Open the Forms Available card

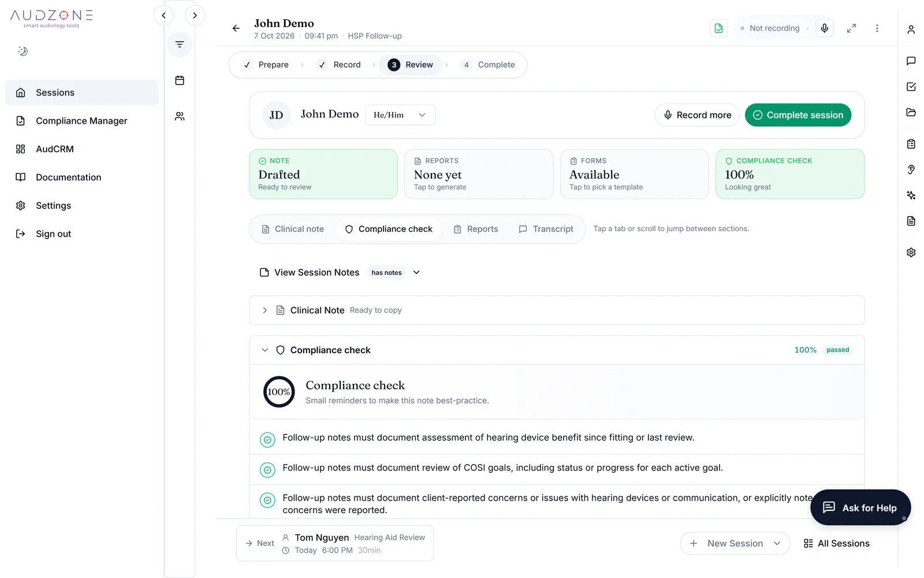(x=634, y=174)
